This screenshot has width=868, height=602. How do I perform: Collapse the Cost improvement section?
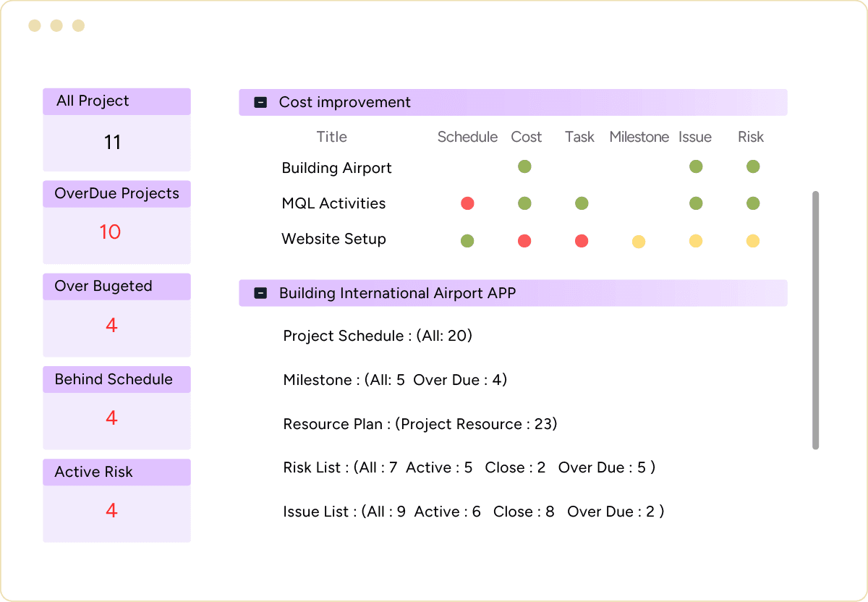point(259,102)
